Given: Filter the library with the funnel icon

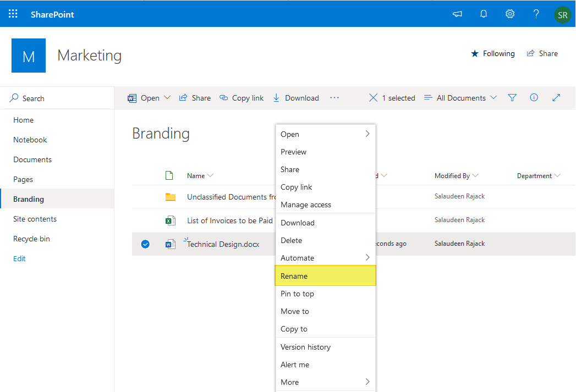Looking at the screenshot, I should pyautogui.click(x=512, y=97).
